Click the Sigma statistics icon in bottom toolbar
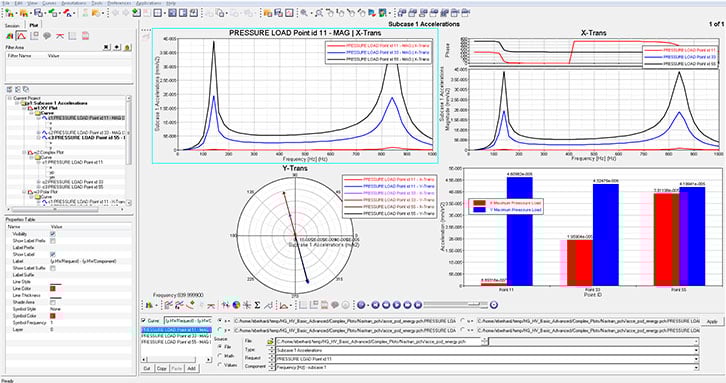 [257, 305]
